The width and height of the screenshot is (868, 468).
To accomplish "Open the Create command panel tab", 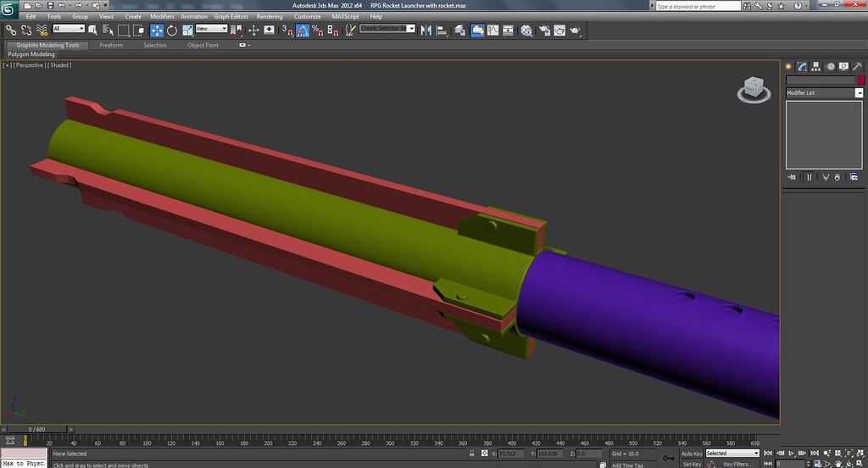I will [787, 66].
